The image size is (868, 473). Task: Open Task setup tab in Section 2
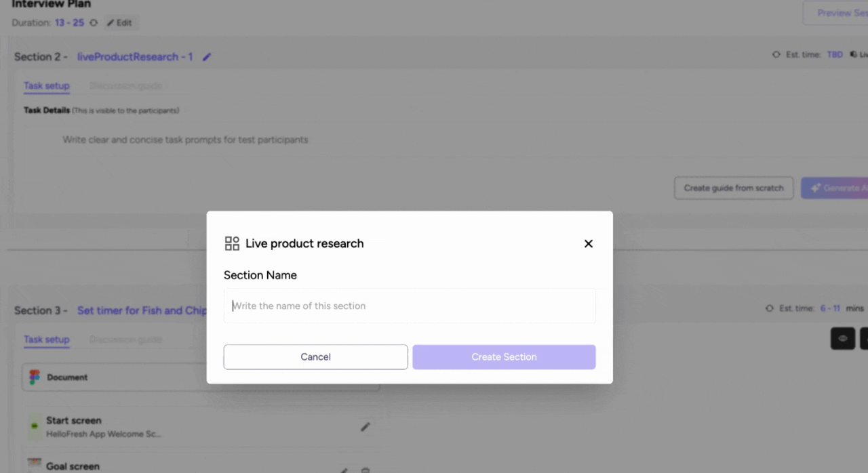point(47,86)
